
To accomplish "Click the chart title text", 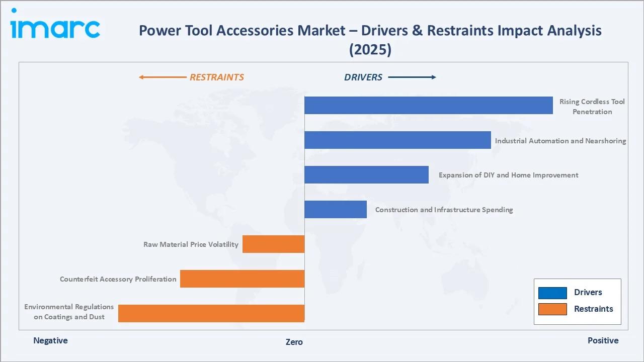I will click(x=370, y=40).
